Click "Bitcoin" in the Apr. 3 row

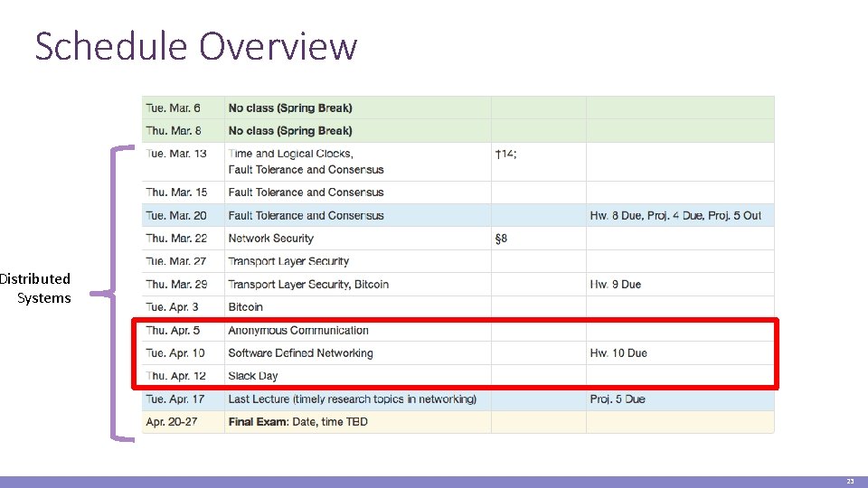point(245,306)
